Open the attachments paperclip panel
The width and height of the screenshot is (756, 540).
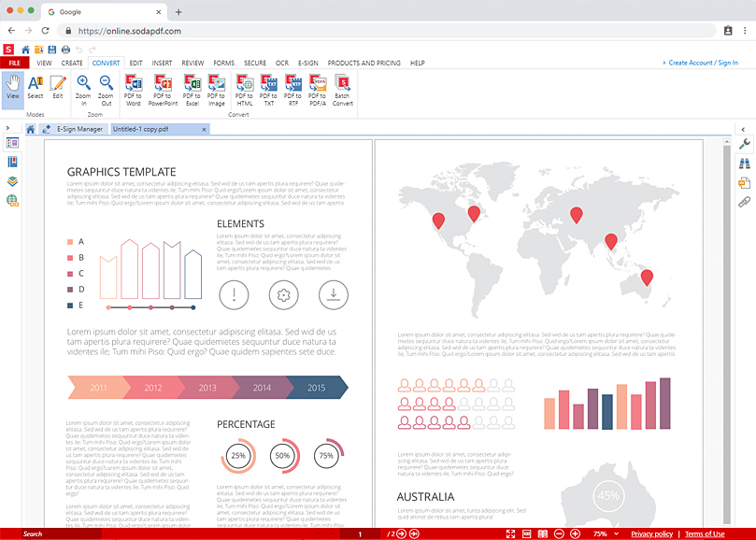click(x=744, y=202)
